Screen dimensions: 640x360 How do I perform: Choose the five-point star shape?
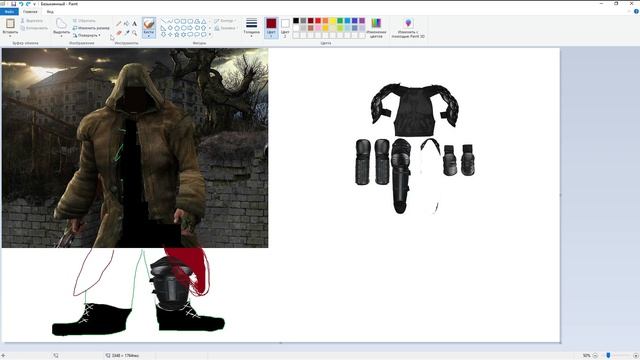coord(177,35)
